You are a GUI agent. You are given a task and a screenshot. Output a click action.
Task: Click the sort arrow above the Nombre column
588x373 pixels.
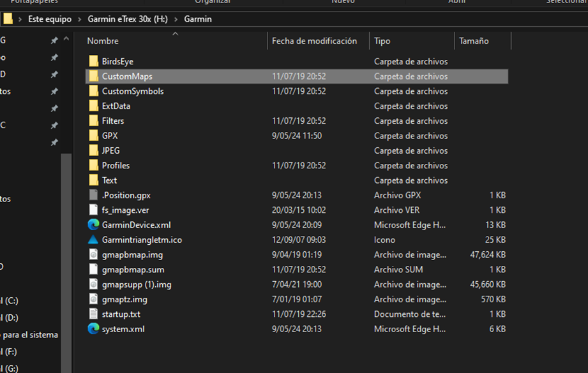point(175,34)
